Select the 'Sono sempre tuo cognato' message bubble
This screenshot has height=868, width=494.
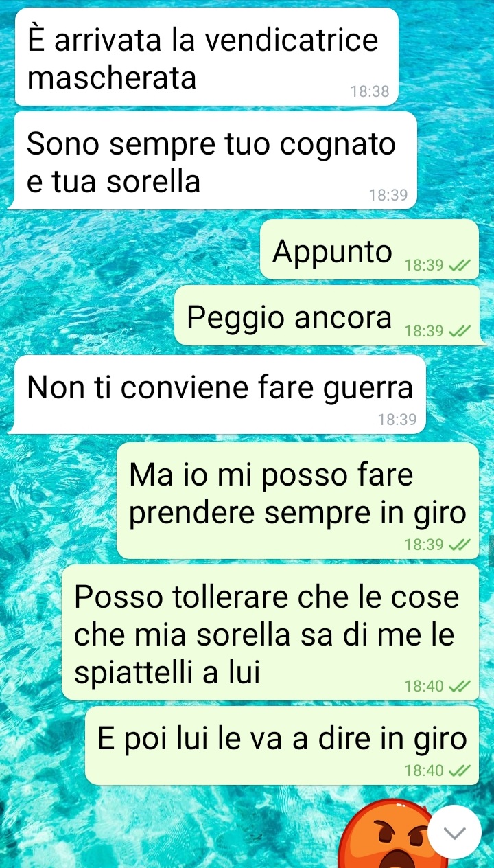coord(214,161)
